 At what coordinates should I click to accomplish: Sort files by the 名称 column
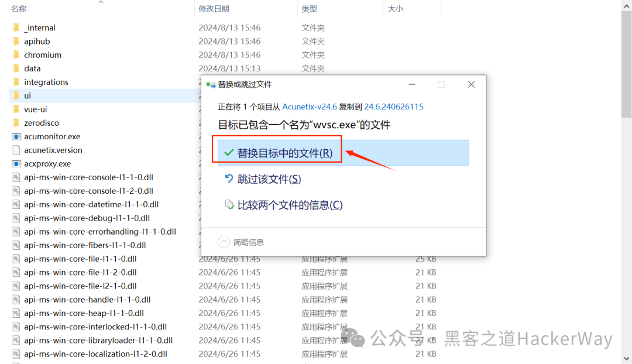pyautogui.click(x=19, y=8)
